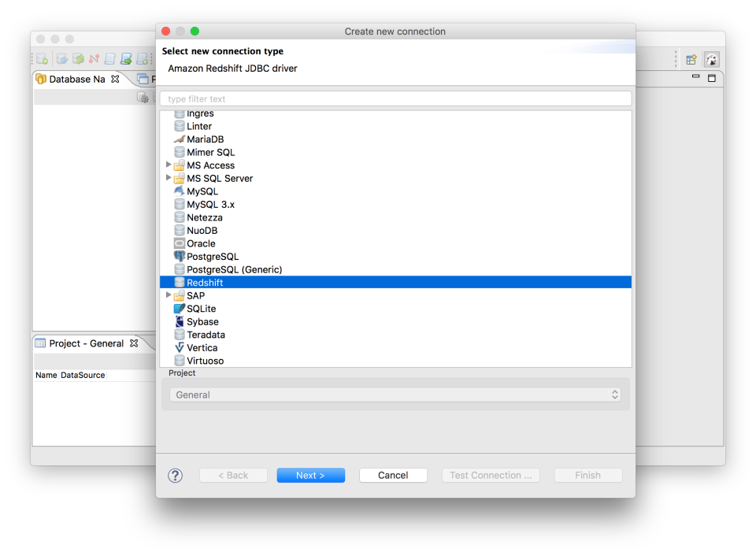Click MySQL dolphin icon
This screenshot has width=756, height=556.
(x=180, y=191)
